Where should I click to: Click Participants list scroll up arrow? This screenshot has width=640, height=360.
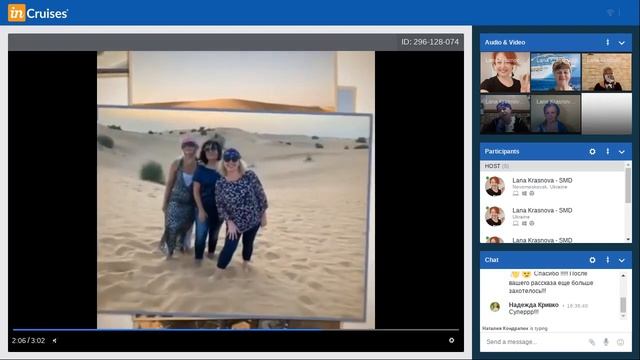pos(628,164)
